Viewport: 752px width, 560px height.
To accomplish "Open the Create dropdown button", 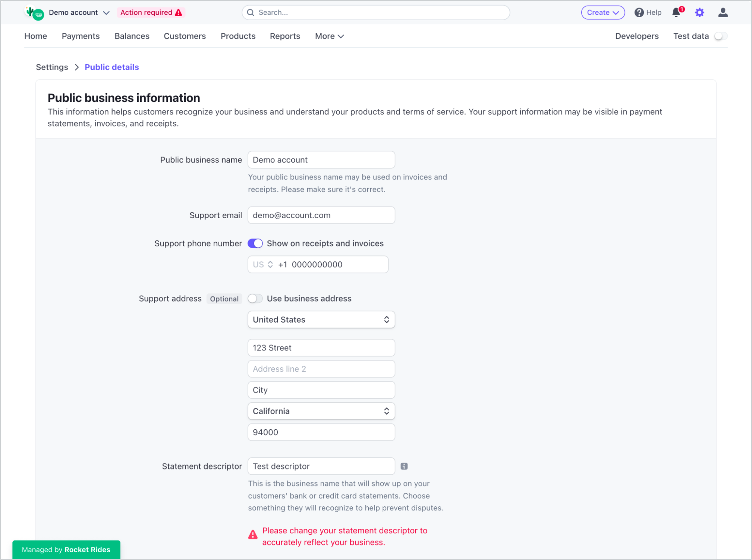I will (603, 12).
